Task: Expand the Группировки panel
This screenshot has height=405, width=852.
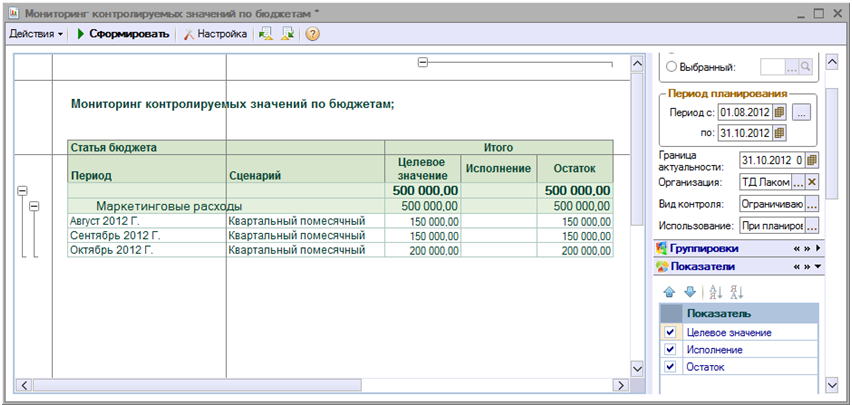Action: pos(819,247)
